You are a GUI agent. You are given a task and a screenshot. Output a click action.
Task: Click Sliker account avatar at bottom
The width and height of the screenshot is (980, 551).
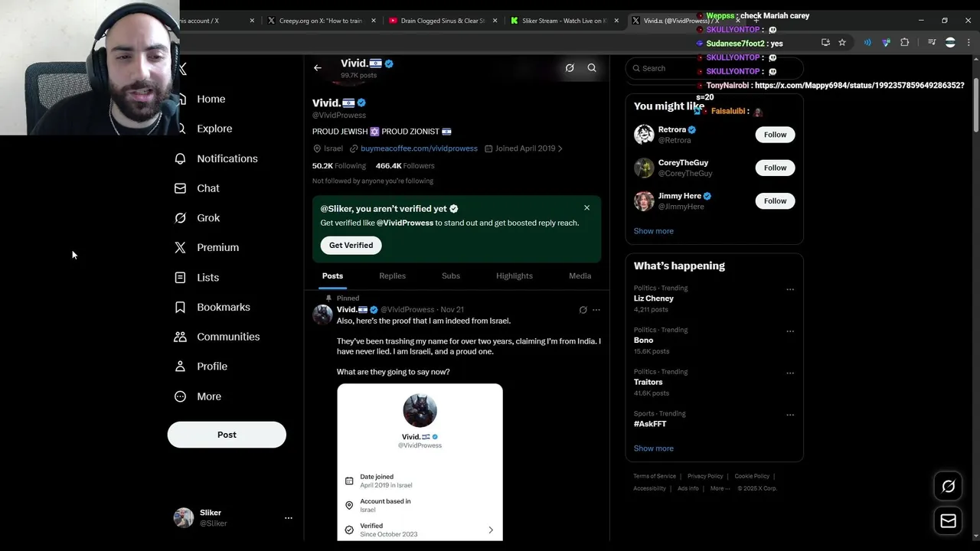point(184,518)
